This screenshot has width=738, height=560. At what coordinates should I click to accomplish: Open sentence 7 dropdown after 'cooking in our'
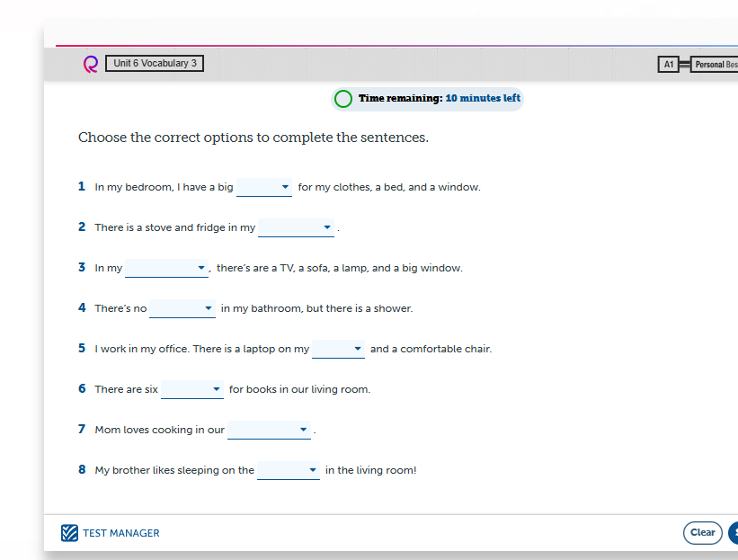269,431
